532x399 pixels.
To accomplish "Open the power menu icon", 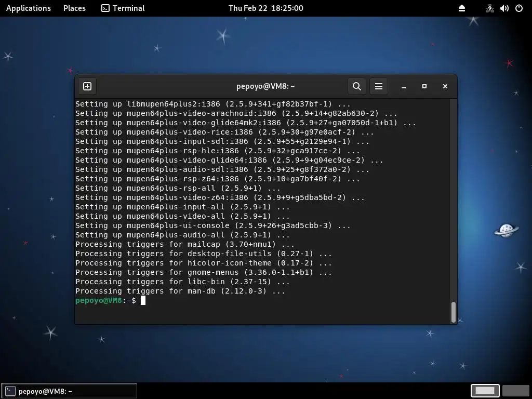I will [x=519, y=8].
